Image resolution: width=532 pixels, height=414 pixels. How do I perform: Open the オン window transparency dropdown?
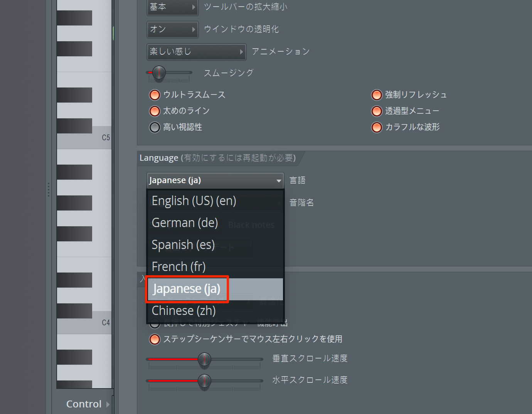(172, 29)
